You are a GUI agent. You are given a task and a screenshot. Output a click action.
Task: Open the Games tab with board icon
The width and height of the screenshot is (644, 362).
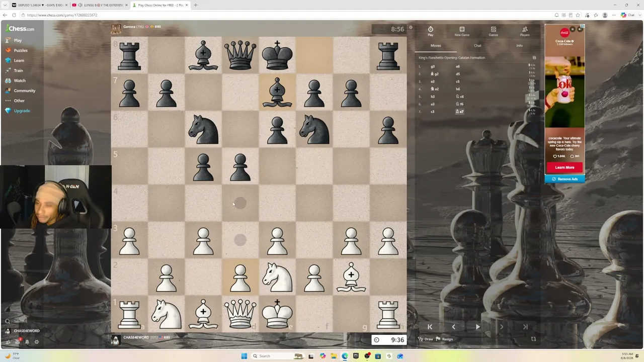point(494,31)
